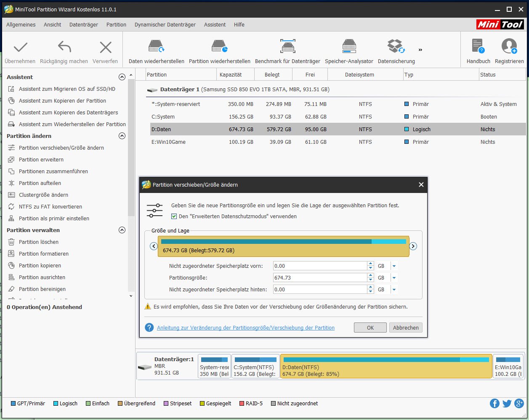
Task: Collapse the Partition ändern section
Action: pos(122,136)
